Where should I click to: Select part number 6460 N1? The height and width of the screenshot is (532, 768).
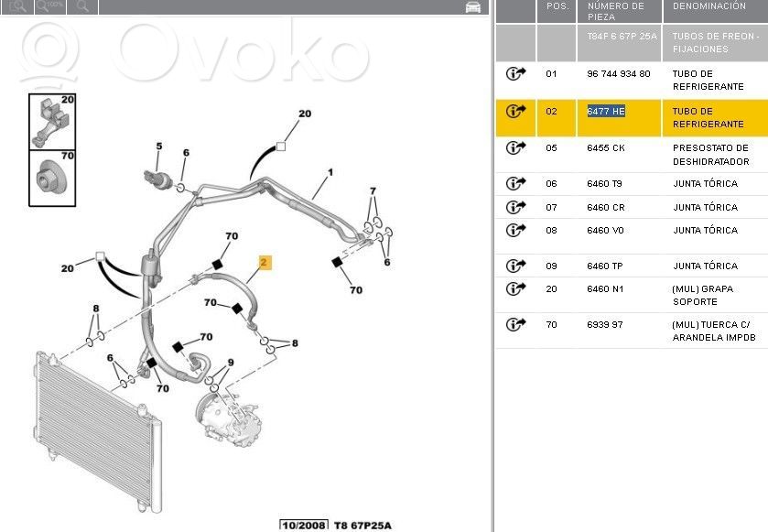click(x=605, y=289)
